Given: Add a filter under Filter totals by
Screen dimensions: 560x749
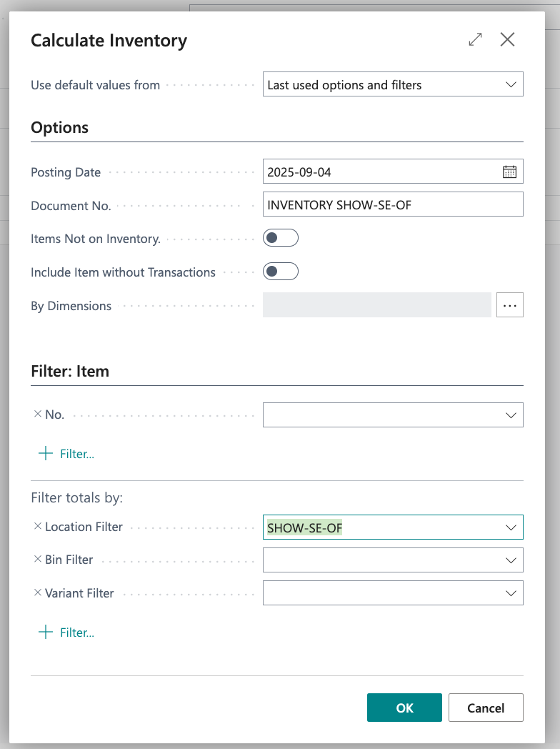Looking at the screenshot, I should (x=66, y=633).
